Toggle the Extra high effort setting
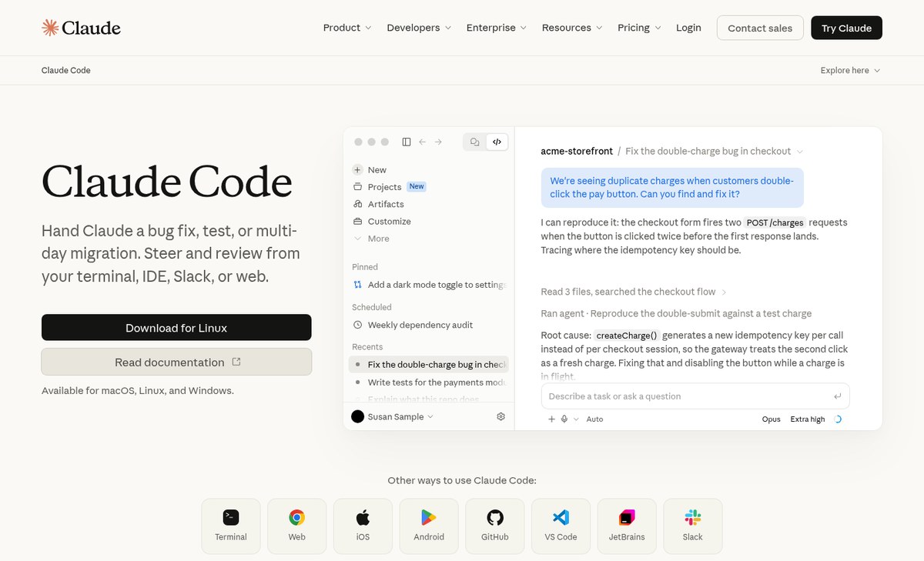 coord(808,419)
